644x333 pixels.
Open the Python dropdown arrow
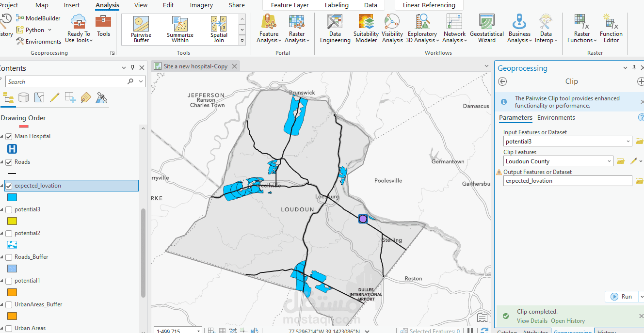pyautogui.click(x=50, y=30)
